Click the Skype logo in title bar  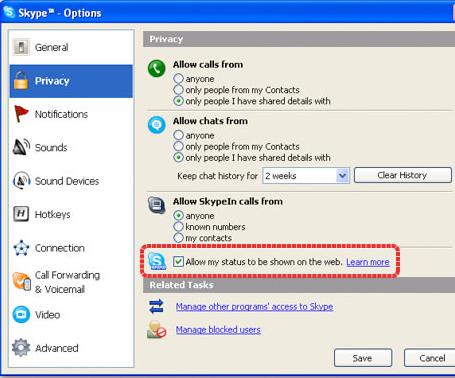tap(9, 12)
